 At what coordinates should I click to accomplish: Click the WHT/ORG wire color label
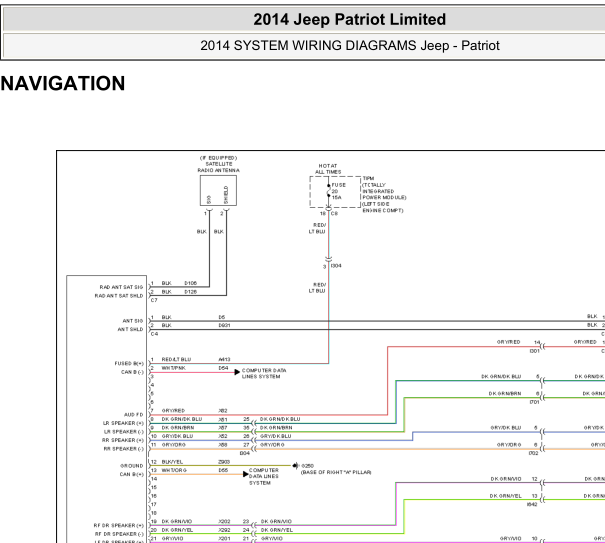(x=174, y=470)
